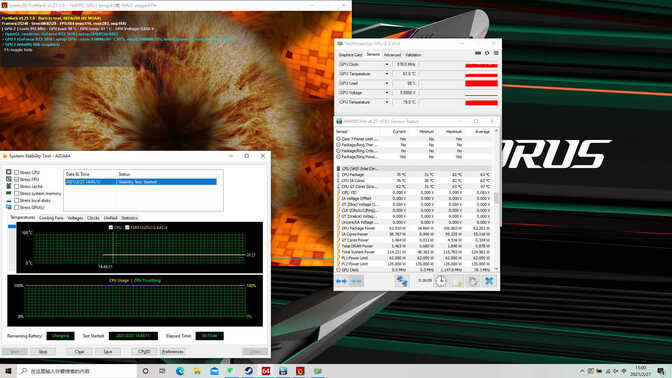Switch to the Sensors tab in GPU-Z
Screen dimensions: 672x378
click(x=373, y=54)
